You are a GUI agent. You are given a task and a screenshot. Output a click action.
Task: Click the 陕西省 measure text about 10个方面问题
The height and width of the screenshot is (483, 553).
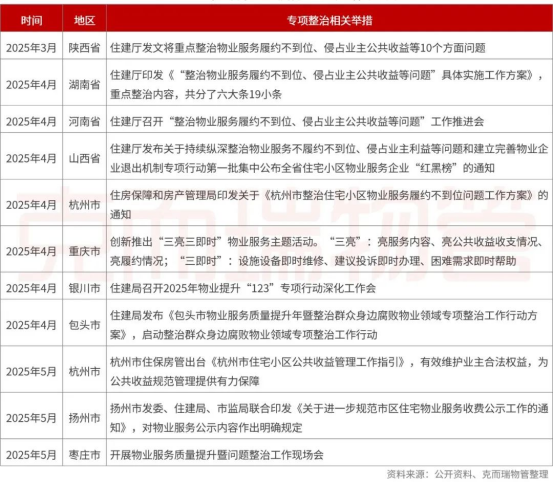click(x=298, y=48)
